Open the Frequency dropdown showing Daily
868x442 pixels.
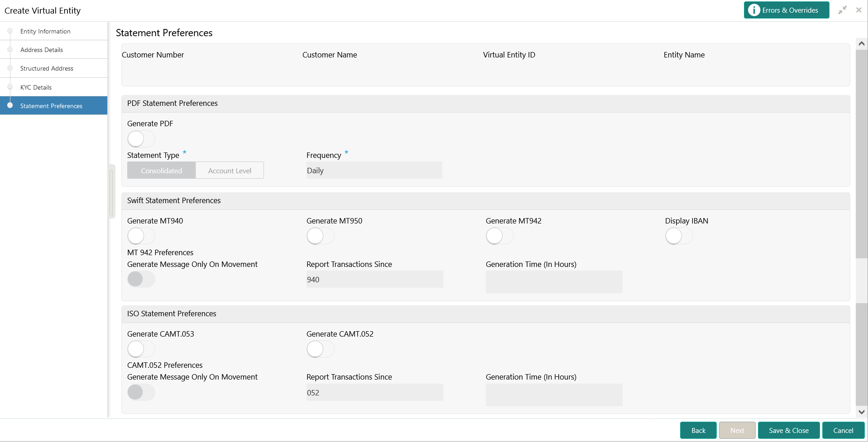pyautogui.click(x=374, y=171)
